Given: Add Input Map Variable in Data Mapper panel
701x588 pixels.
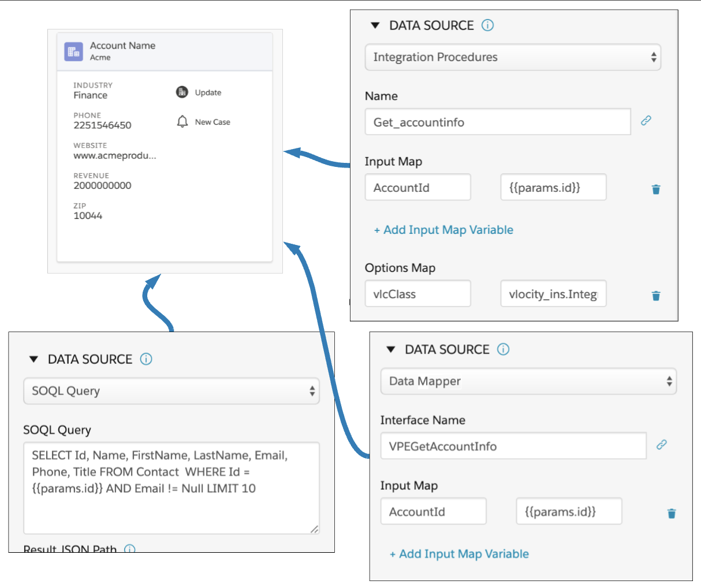Looking at the screenshot, I should click(459, 554).
